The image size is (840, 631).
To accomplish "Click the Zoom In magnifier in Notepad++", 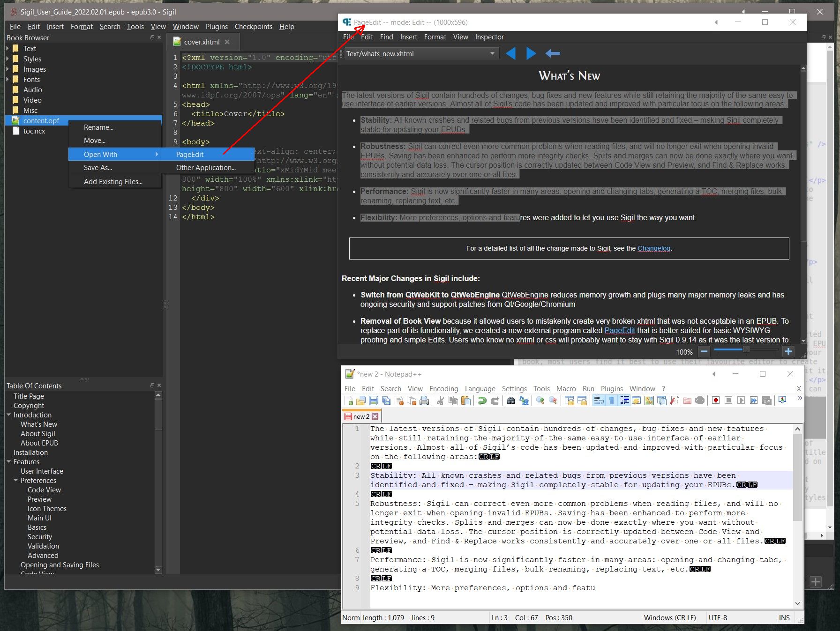I will (x=540, y=401).
